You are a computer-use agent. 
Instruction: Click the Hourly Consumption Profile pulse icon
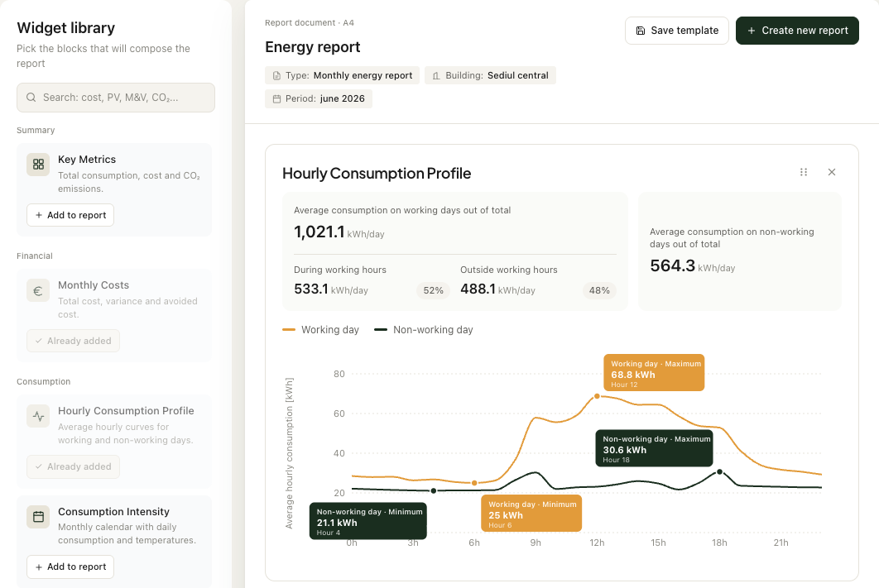(x=38, y=416)
